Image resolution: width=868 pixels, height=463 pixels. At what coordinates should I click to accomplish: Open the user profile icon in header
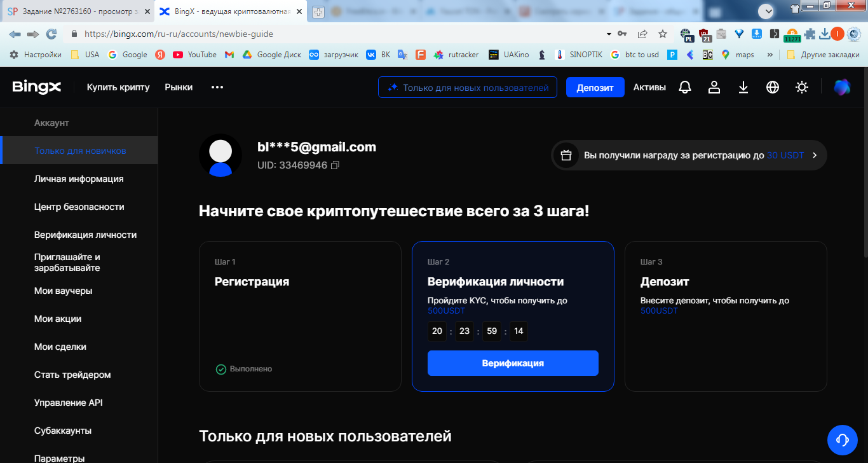point(714,87)
